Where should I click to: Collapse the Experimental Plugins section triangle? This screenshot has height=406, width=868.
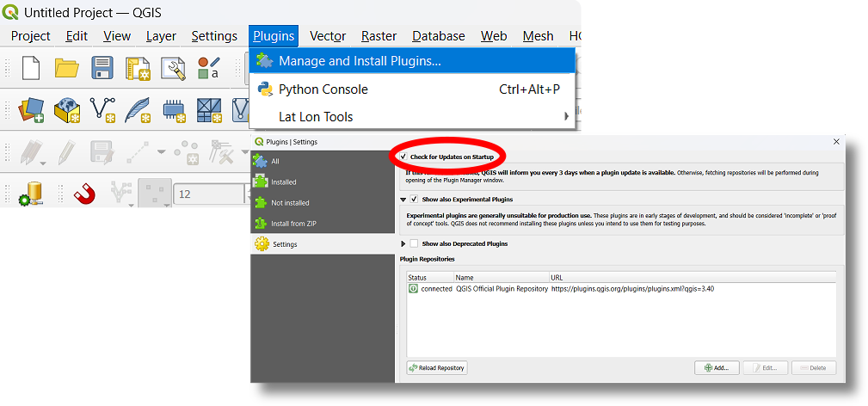coord(403,199)
